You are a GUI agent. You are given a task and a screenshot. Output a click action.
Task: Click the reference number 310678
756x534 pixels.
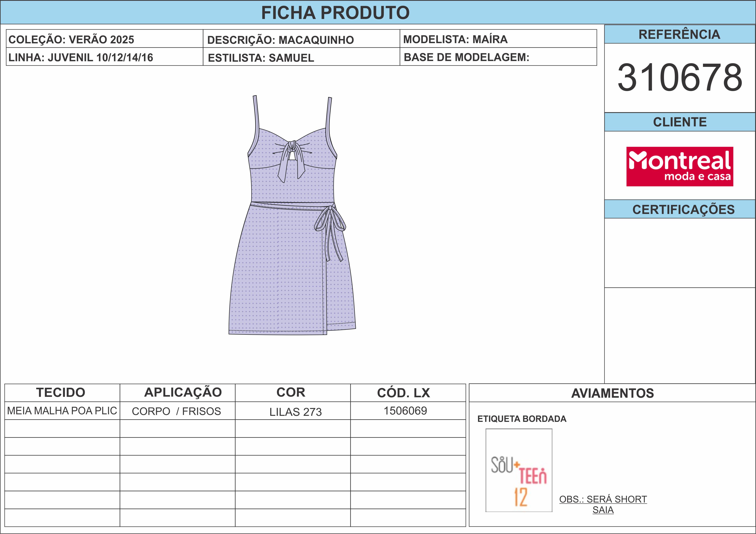click(x=680, y=78)
